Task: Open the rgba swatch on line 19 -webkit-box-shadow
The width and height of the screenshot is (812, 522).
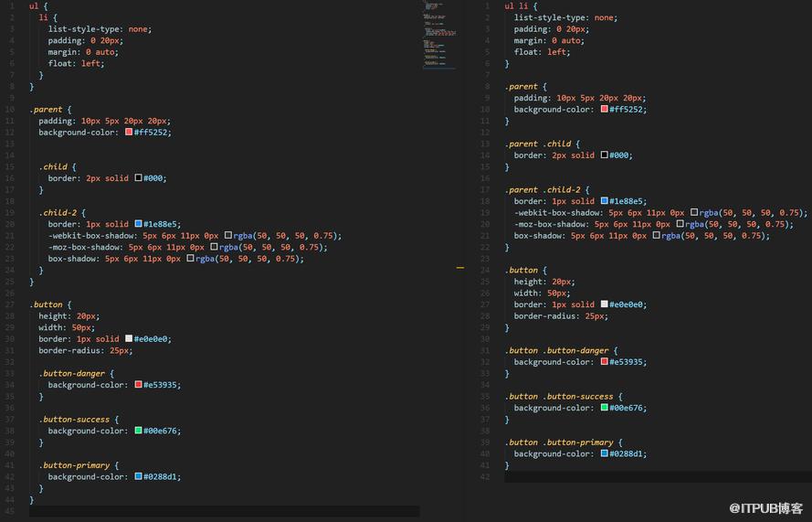Action: point(694,212)
